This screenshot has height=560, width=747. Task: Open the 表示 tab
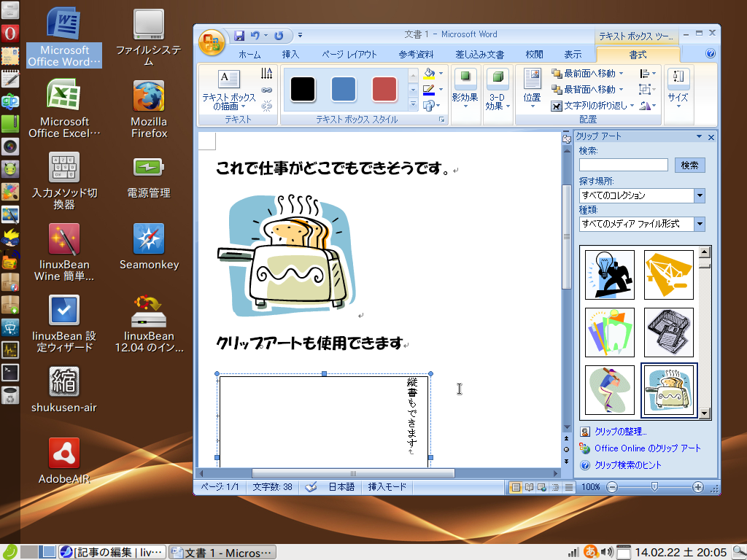[x=573, y=54]
